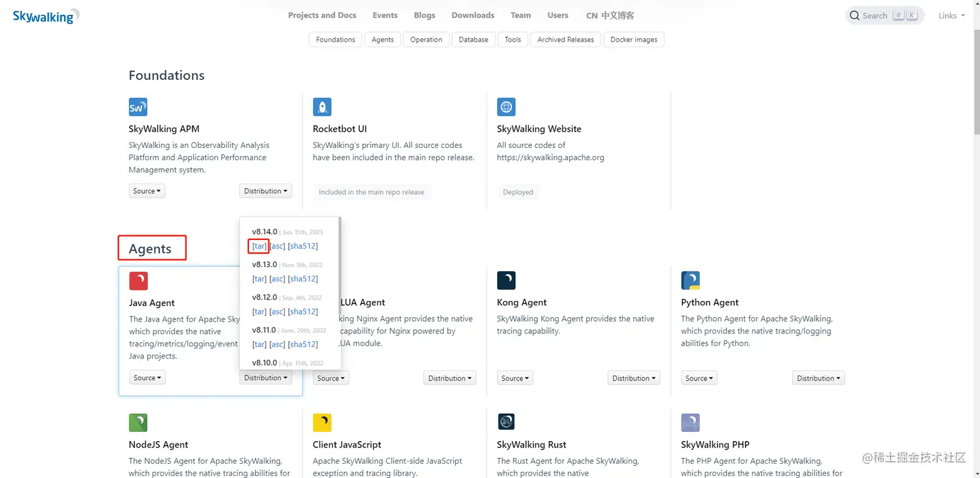The image size is (980, 478).
Task: Open v8.12.0 sha512 link
Action: point(303,312)
